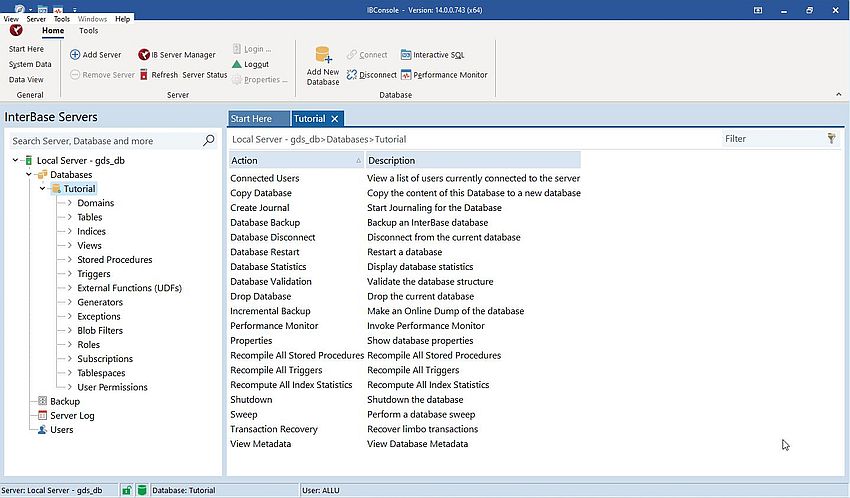Click the Users node icon
Screen dimensions: 850x498
[42, 429]
